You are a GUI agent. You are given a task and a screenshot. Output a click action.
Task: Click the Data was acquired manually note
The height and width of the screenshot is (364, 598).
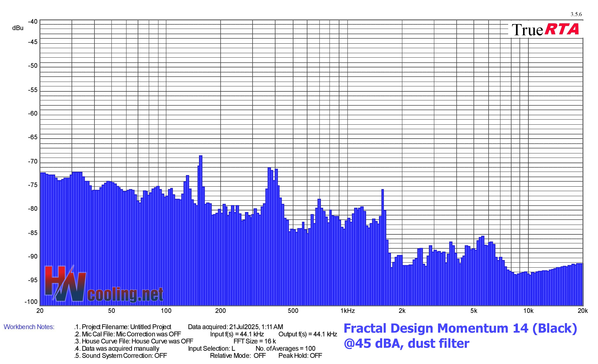[117, 349]
